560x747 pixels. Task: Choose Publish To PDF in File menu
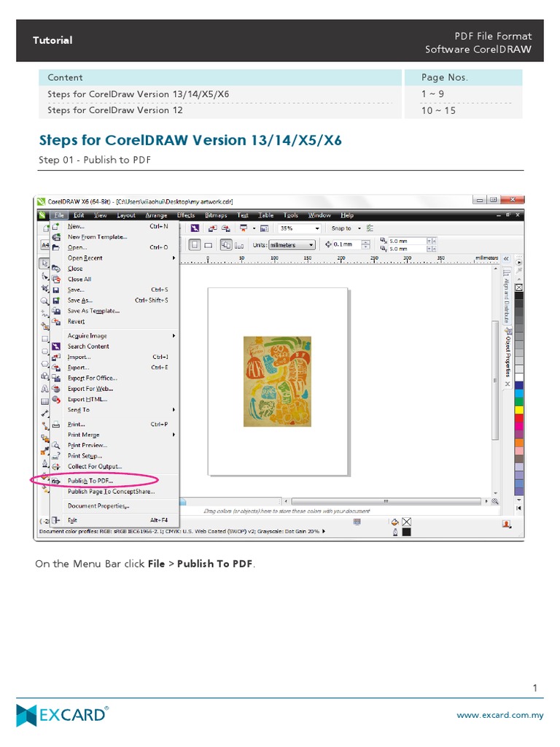tap(114, 481)
